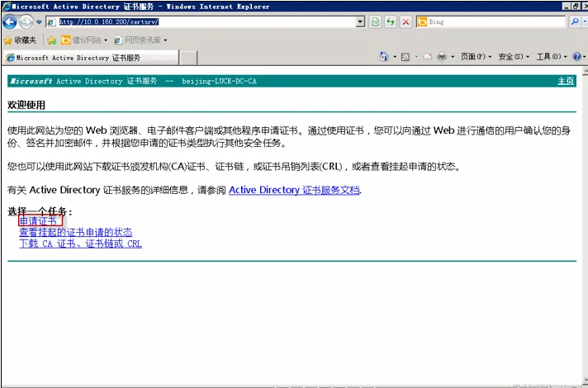Click the 查看挂起的证书申请的状态 link
This screenshot has height=388, width=588.
click(x=76, y=233)
